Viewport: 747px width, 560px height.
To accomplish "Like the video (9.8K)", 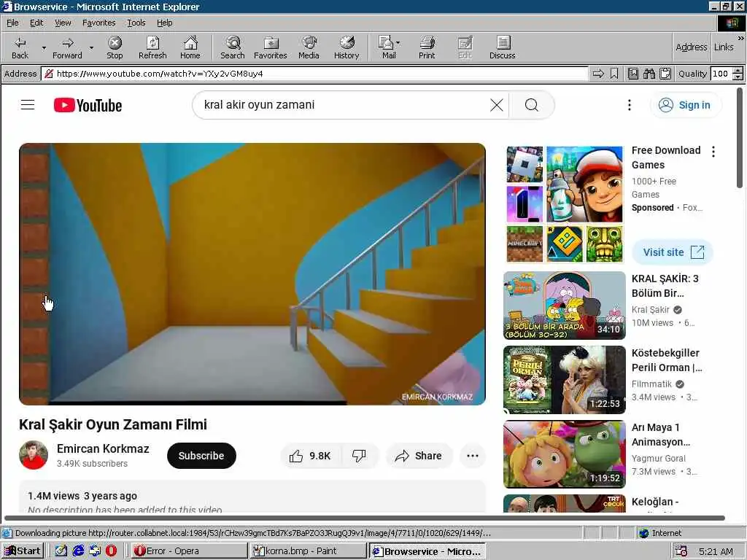I will point(310,456).
